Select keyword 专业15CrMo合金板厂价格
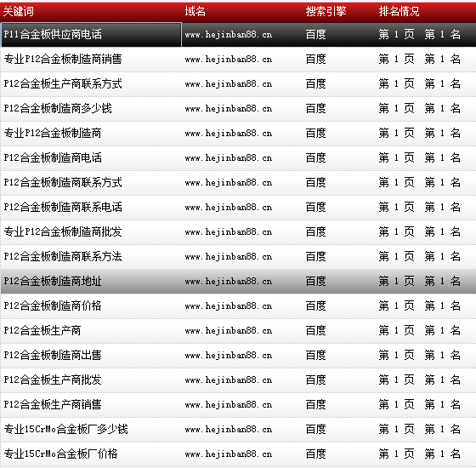Screen dimensions: 476x468 pos(60,454)
